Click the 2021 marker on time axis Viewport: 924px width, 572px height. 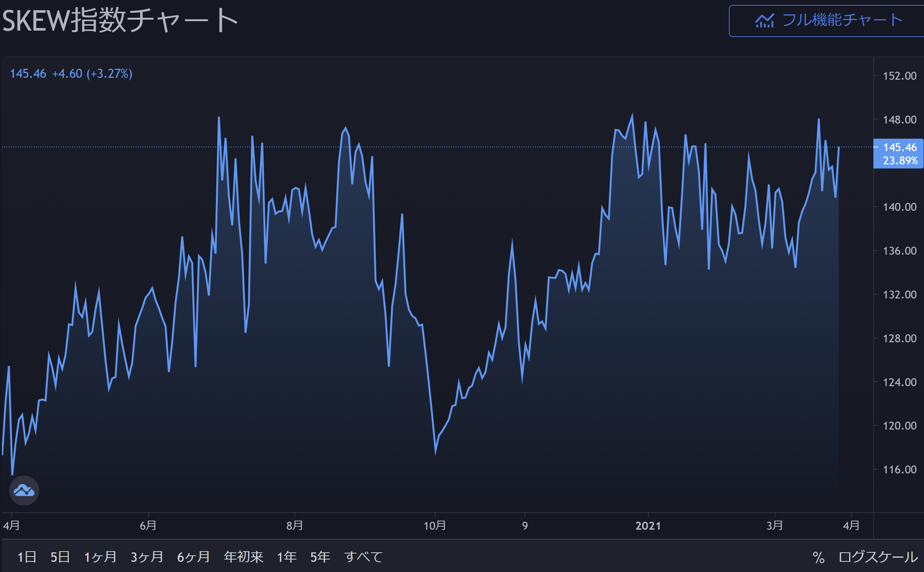pyautogui.click(x=648, y=526)
